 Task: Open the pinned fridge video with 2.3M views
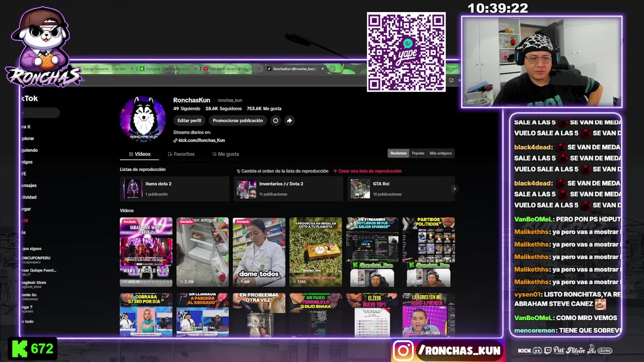point(202,252)
